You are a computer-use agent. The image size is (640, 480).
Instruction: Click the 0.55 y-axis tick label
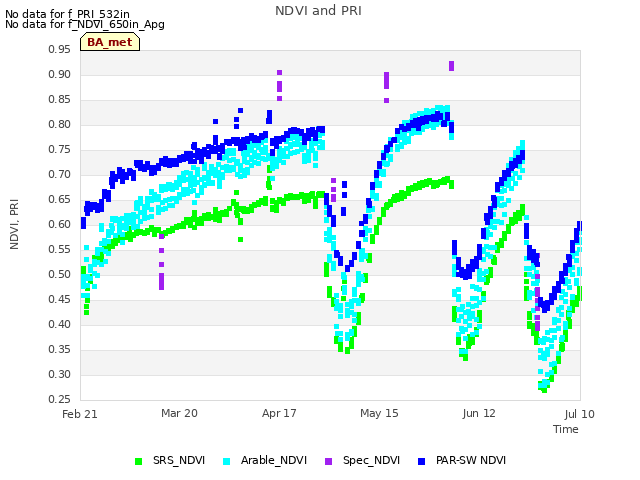coord(60,249)
